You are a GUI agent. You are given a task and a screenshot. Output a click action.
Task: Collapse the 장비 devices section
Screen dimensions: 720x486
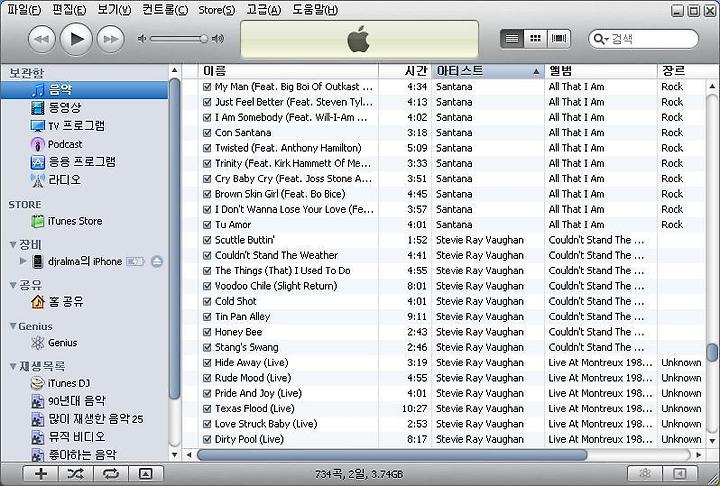(x=13, y=245)
